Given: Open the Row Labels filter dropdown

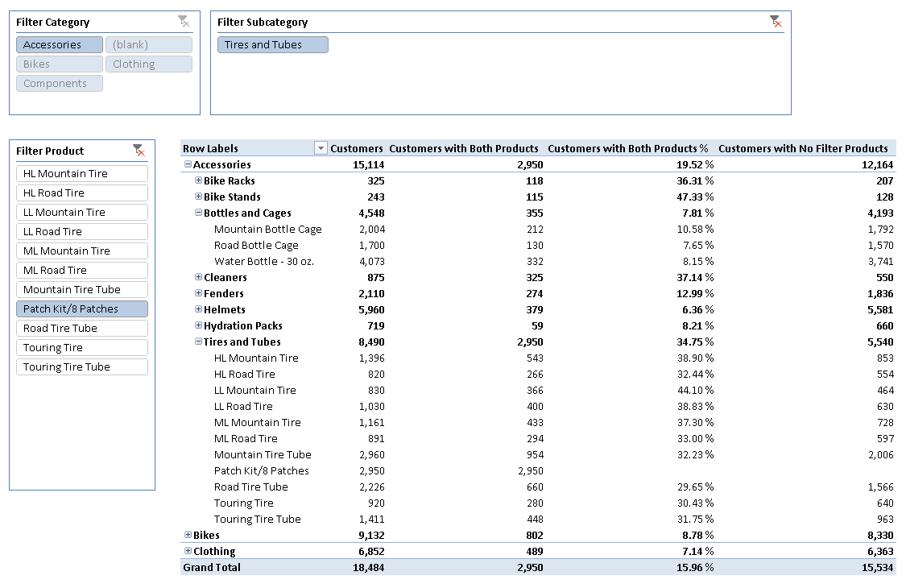Looking at the screenshot, I should (321, 148).
